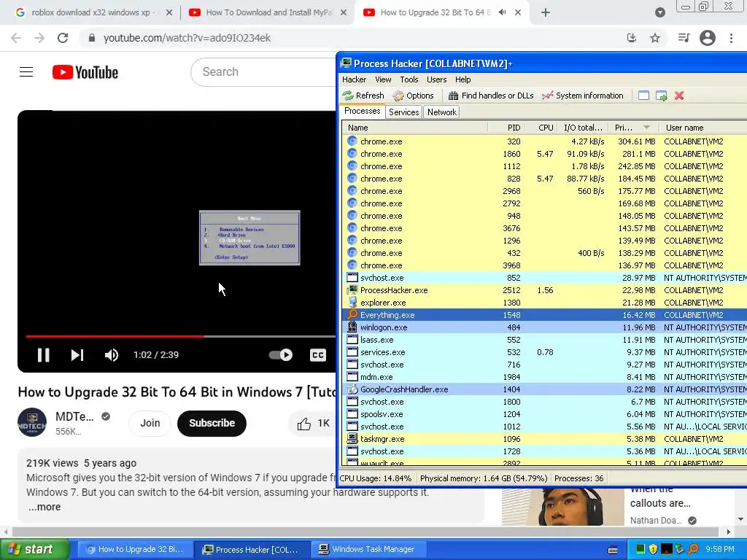Go to the YouTube home logo

pyautogui.click(x=85, y=72)
